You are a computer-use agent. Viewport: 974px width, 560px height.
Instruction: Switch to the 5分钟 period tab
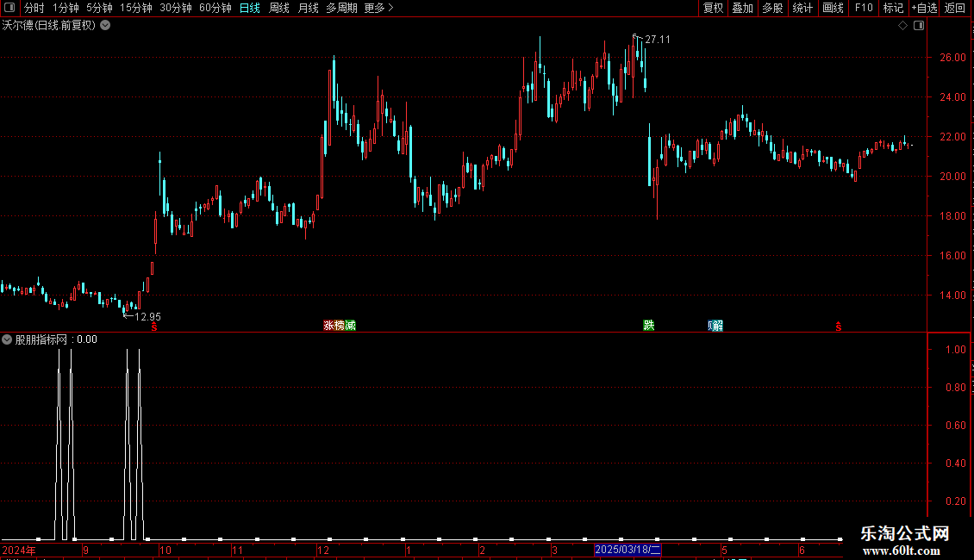click(99, 8)
